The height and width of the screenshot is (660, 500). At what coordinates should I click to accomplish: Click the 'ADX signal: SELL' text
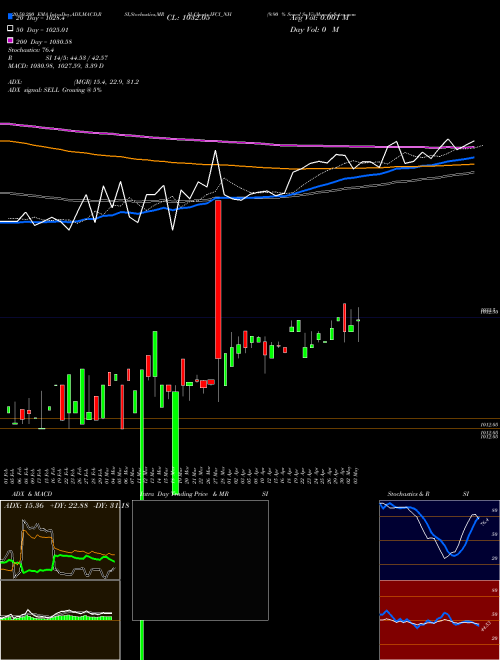34,90
